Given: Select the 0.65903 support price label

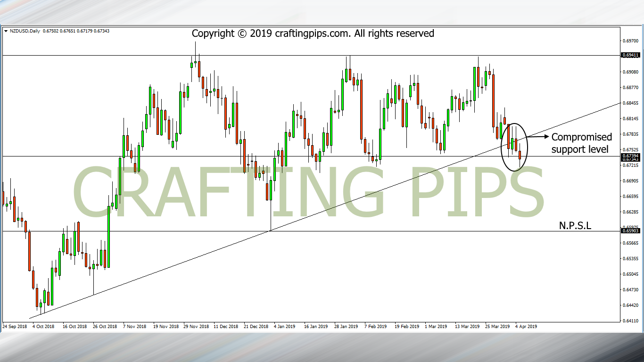Looking at the screenshot, I should 630,231.
